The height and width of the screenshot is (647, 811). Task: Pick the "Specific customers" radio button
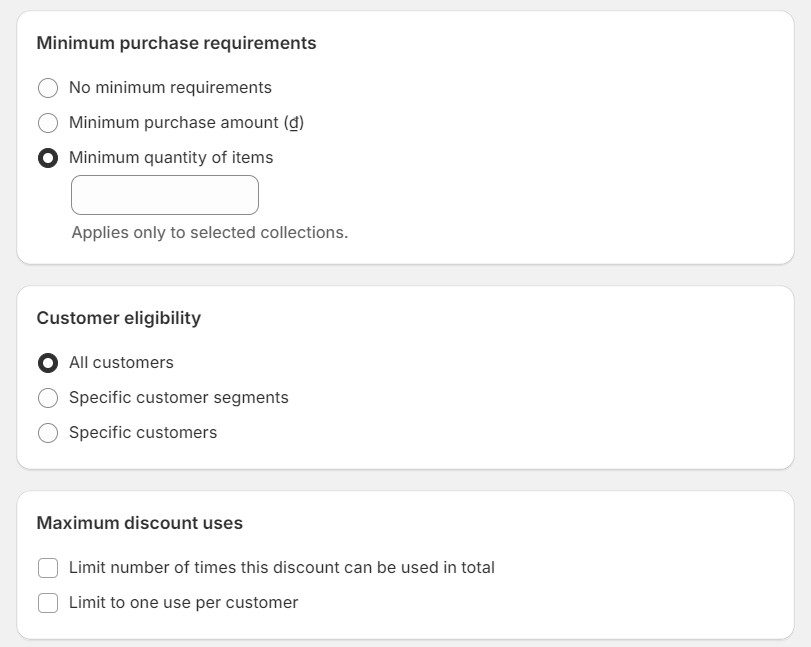pos(48,433)
